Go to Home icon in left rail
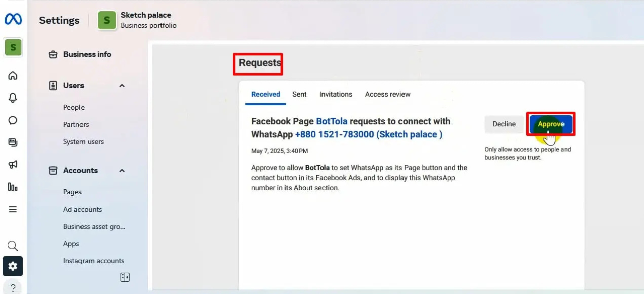This screenshot has height=294, width=644. (13, 76)
